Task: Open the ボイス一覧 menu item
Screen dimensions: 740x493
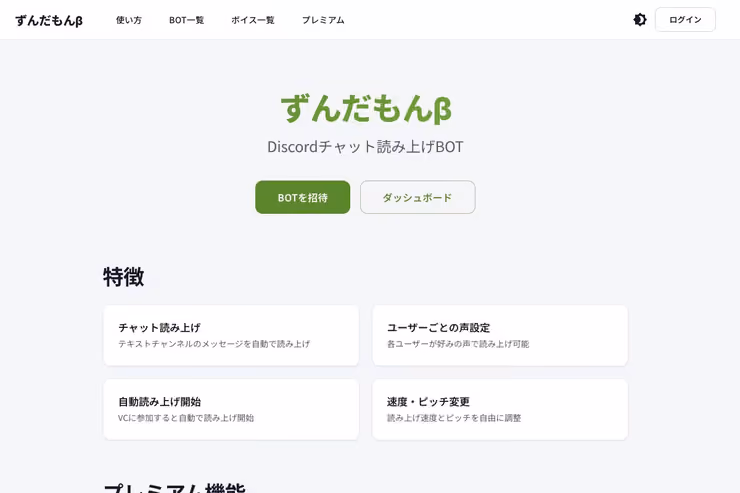Action: [252, 20]
